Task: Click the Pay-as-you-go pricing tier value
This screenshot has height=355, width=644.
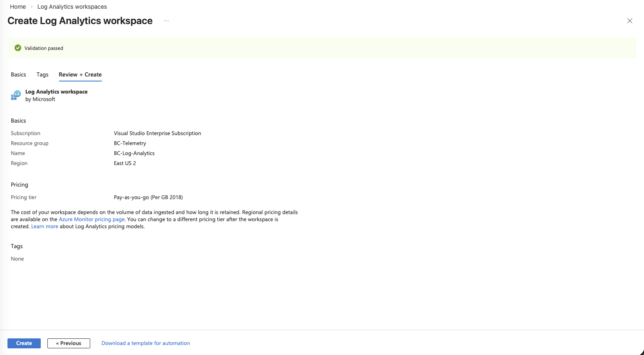Action: tap(148, 197)
